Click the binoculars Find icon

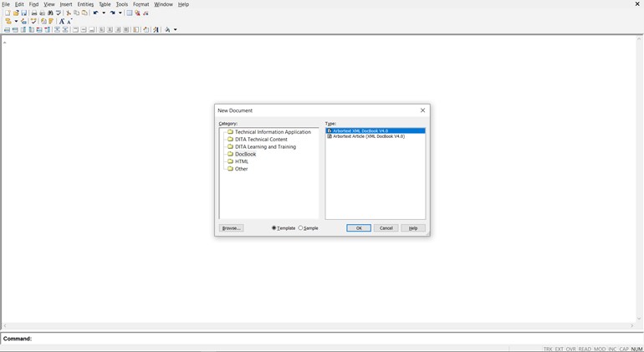(50, 13)
